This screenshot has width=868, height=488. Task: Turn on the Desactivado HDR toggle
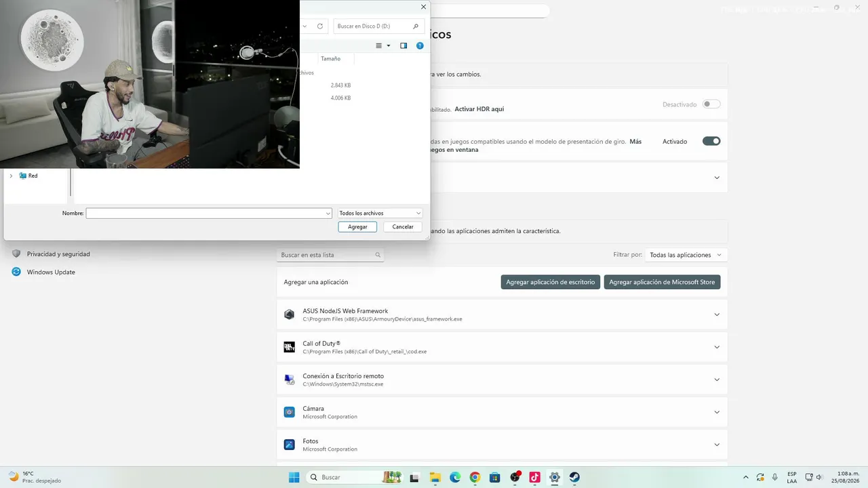(711, 104)
